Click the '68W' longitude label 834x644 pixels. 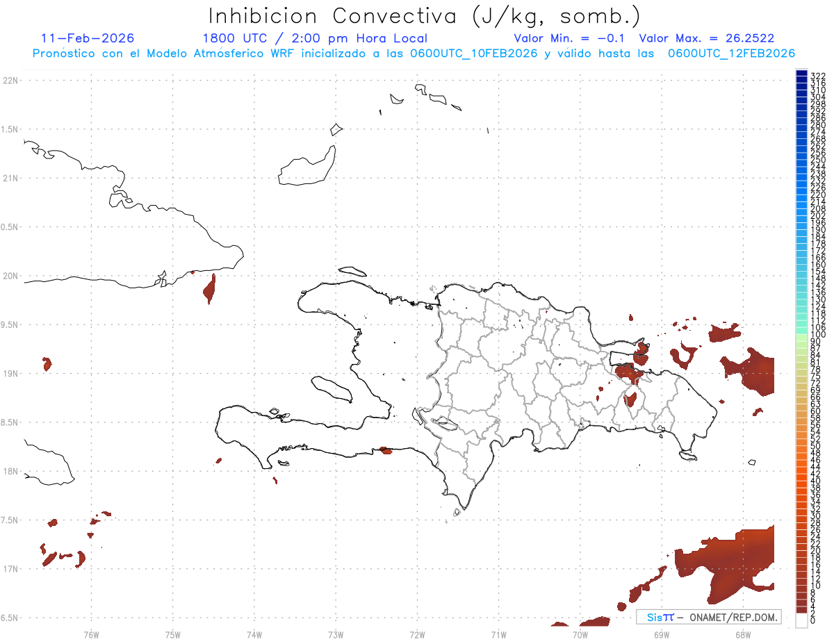[742, 634]
